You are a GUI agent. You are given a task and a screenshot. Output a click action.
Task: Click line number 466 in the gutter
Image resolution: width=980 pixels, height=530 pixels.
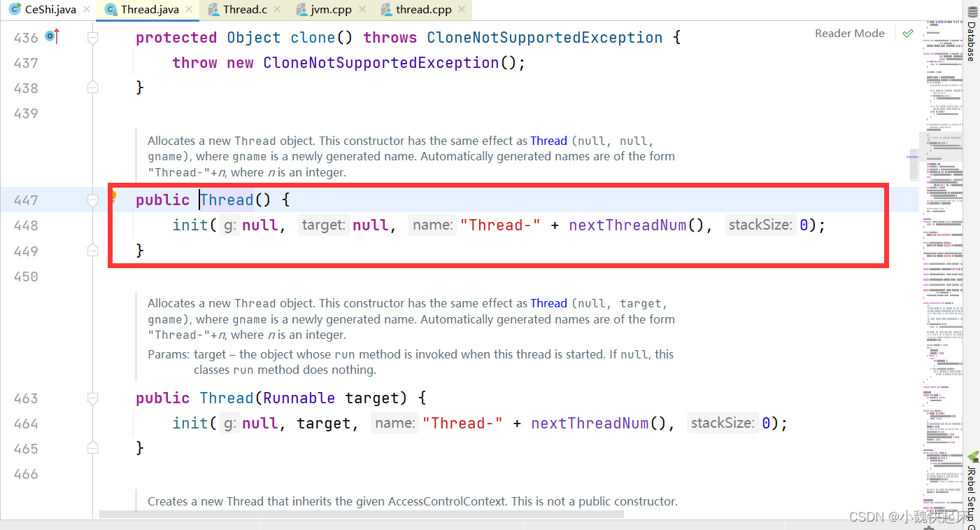coord(26,474)
